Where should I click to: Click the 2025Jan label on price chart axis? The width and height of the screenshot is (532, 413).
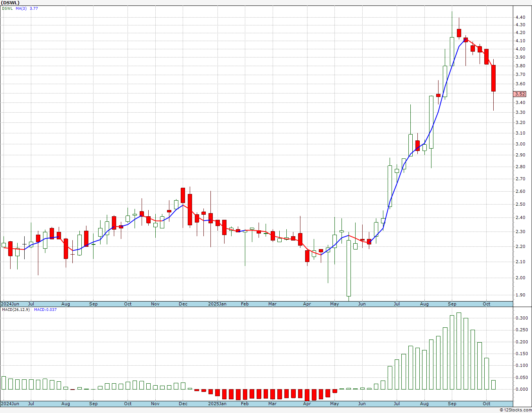217,304
